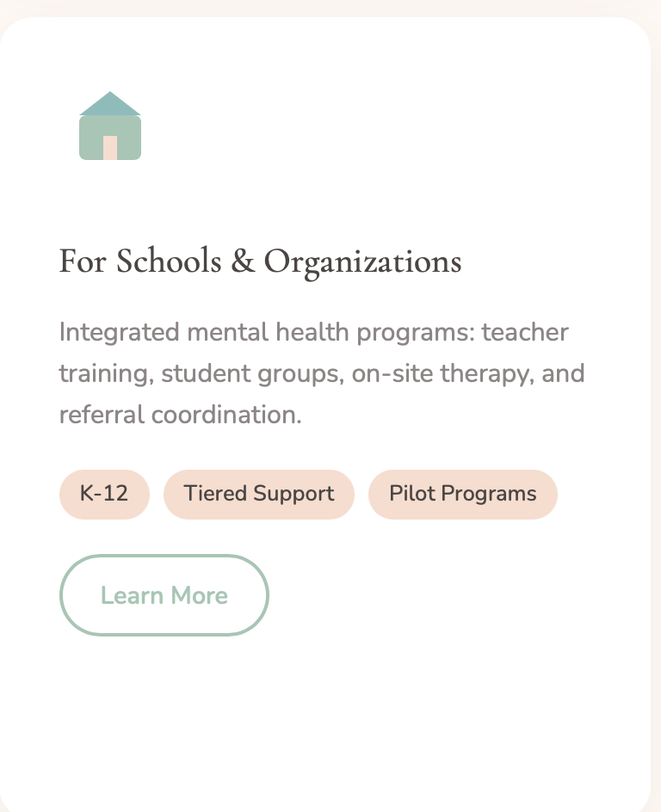This screenshot has height=812, width=661.
Task: Select the schoolhouse graphic above the heading
Action: (110, 127)
